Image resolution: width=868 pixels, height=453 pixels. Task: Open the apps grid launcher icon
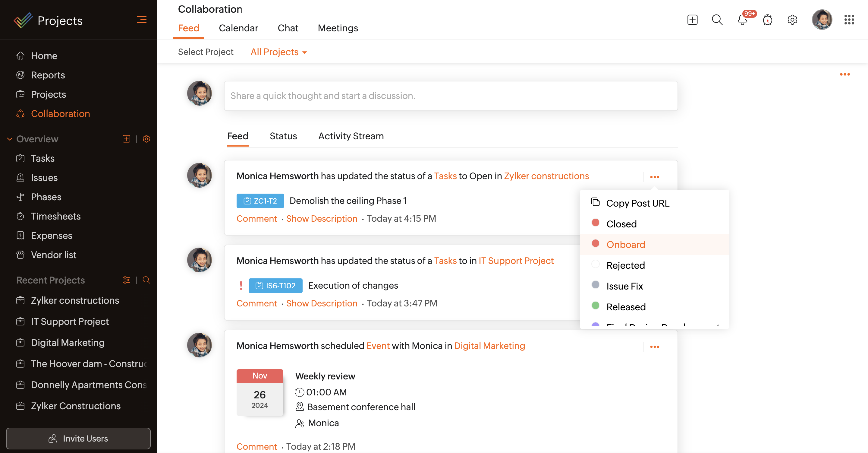tap(849, 20)
